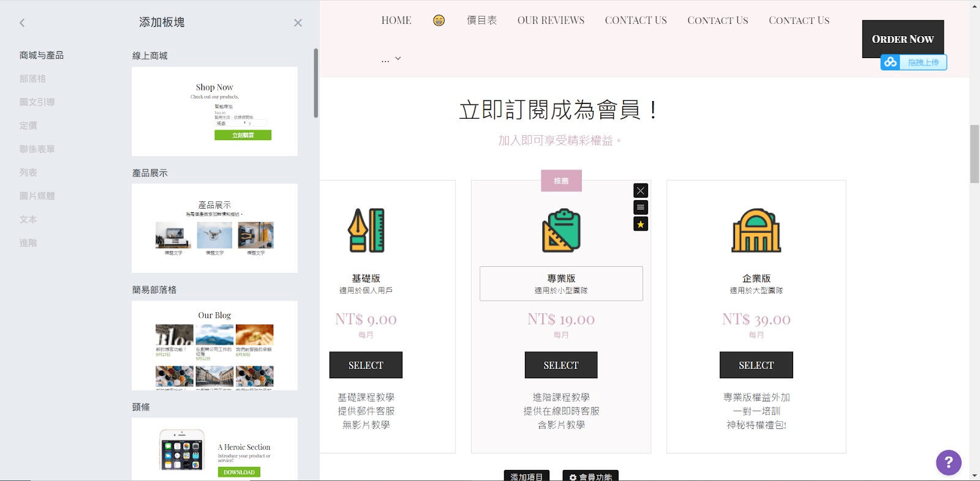Open the 專業版 card layout menu icon

point(641,207)
